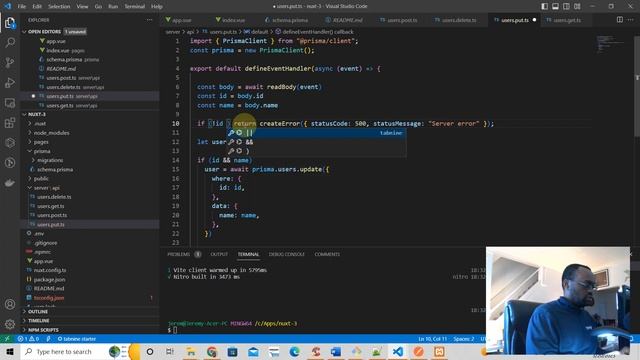Screen dimensions: 640x360
Task: Click the remote window indicator in status bar
Action: coord(7,339)
